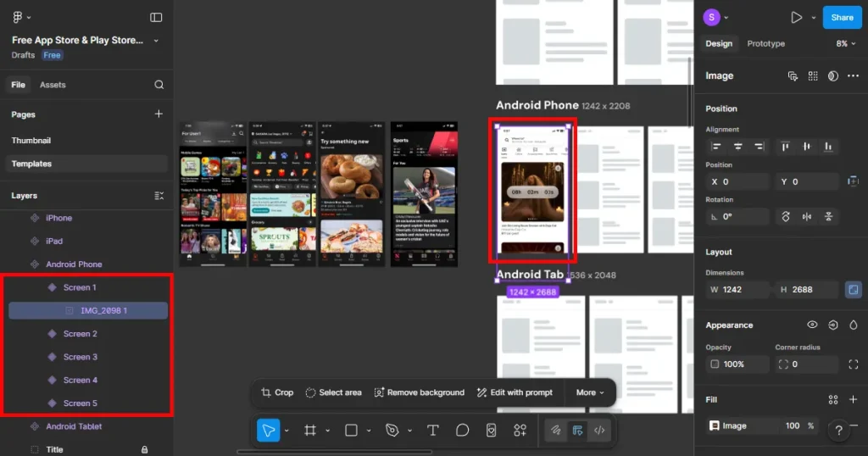Select the Pen tool
This screenshot has height=456, width=868.
coord(392,430)
